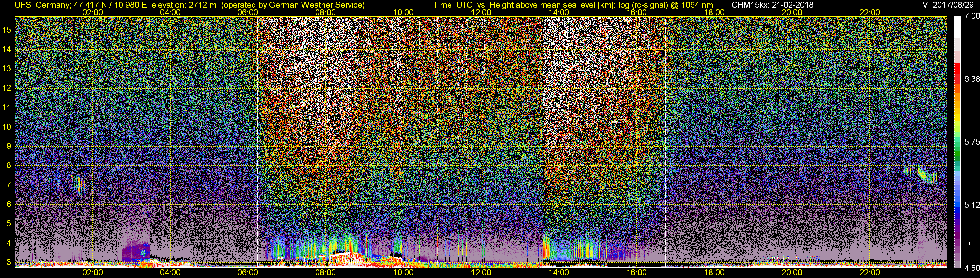Select the 'log (rc-signal) @ 1064 nm' text
The height and width of the screenshot is (278, 980).
click(666, 5)
